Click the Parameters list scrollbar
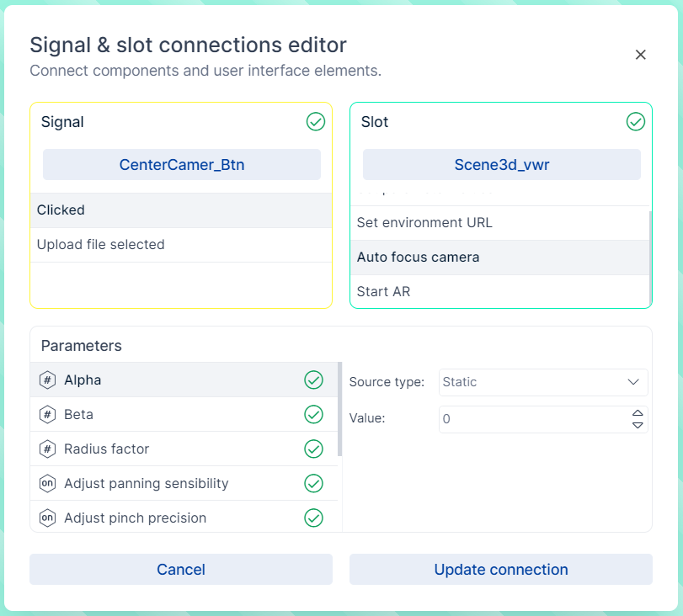683x616 pixels. [339, 409]
